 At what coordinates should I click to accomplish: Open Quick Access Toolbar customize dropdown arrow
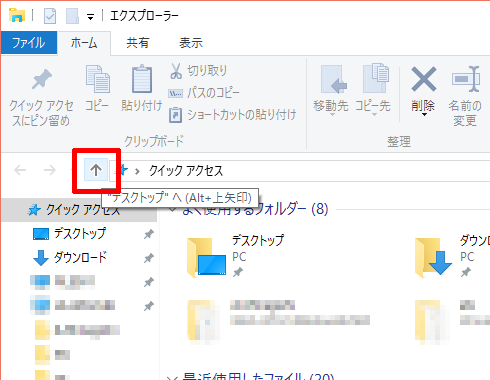pos(90,17)
